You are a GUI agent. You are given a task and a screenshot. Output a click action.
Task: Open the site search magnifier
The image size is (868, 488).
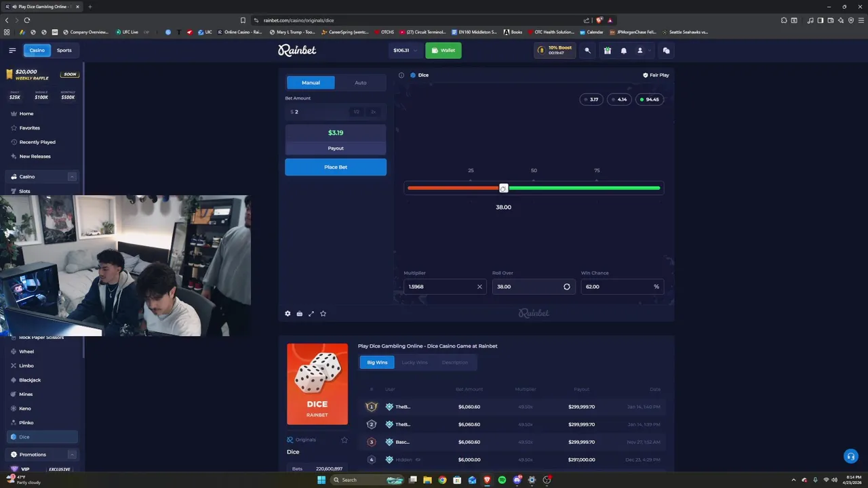[588, 50]
